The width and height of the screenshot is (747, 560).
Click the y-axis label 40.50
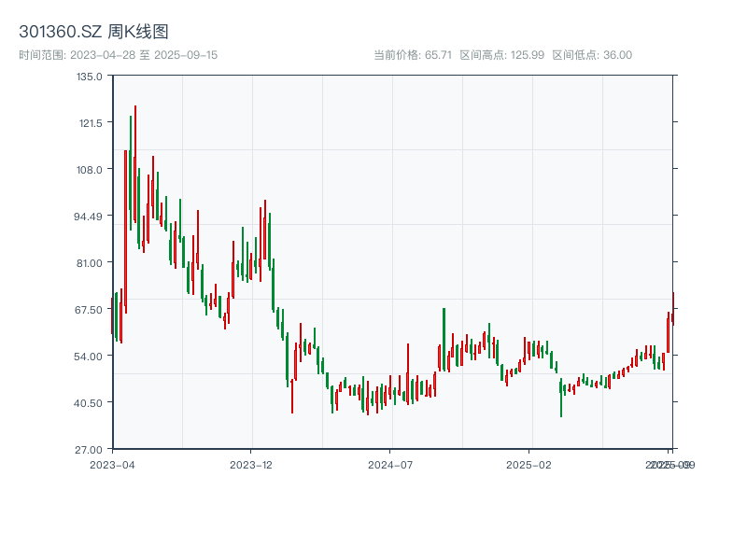pyautogui.click(x=88, y=403)
